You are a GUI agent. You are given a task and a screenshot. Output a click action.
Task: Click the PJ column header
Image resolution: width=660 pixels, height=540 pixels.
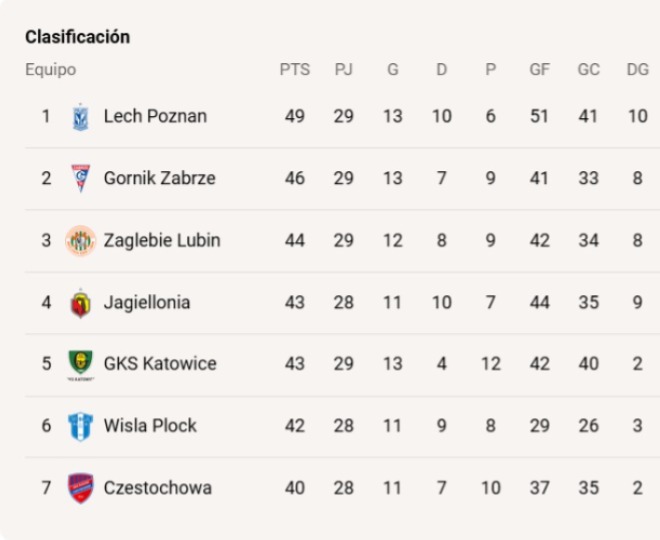pos(343,69)
